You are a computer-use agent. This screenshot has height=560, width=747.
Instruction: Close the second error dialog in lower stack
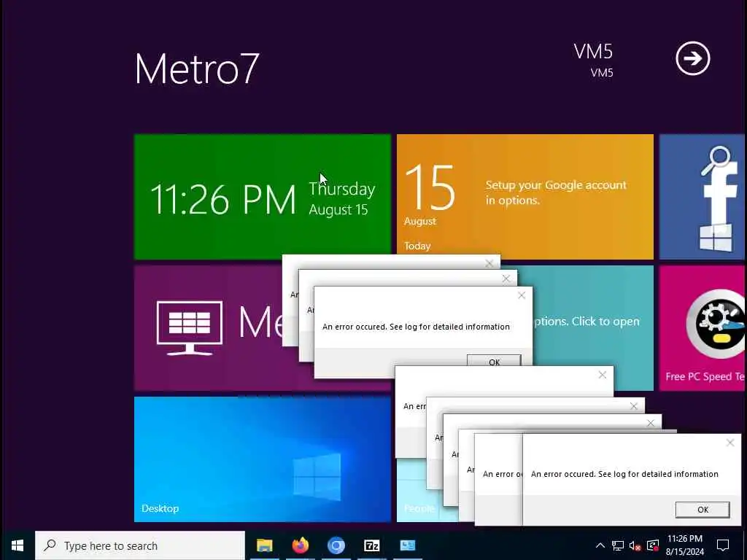(x=634, y=406)
